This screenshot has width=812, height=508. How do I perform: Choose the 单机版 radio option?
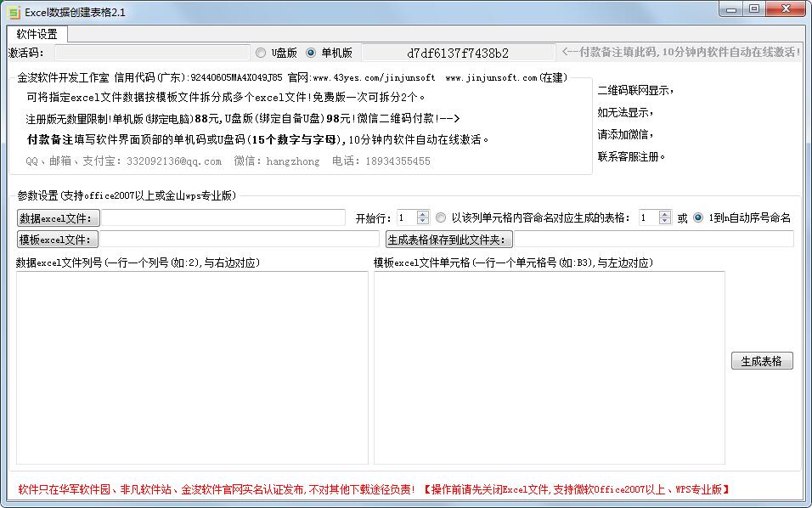pos(311,53)
